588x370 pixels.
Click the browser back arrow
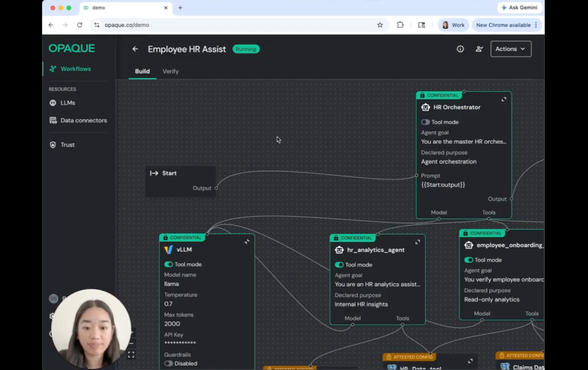(51, 25)
